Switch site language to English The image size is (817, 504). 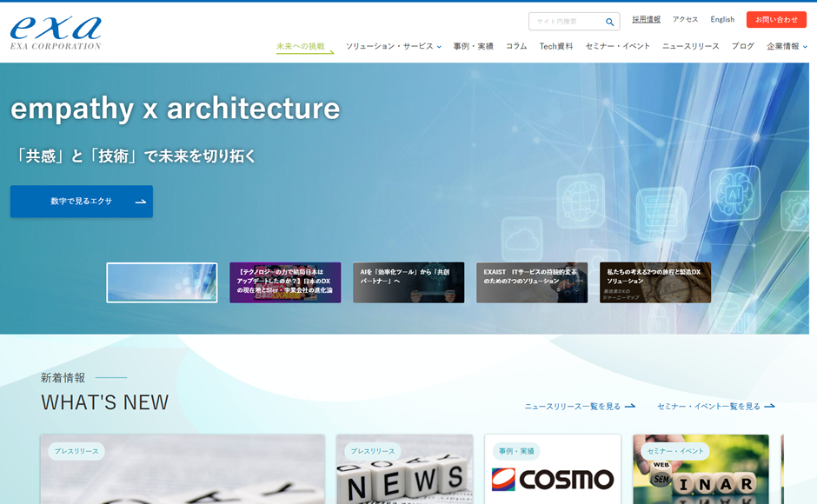point(722,19)
